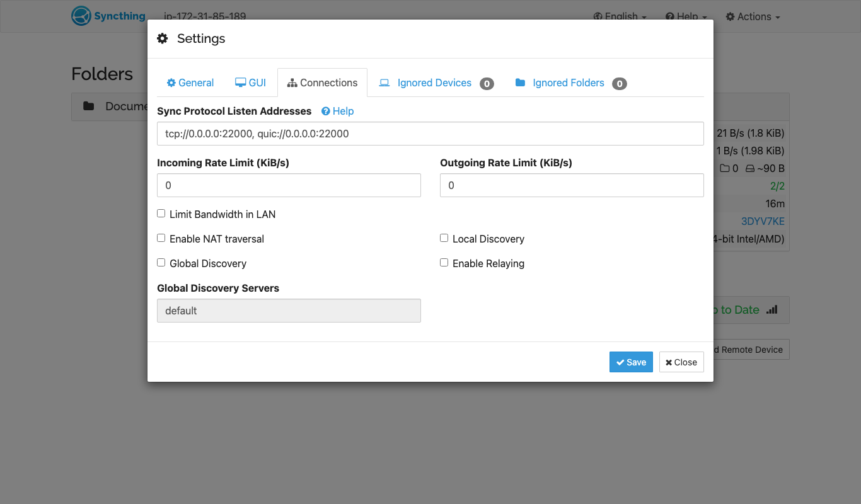Open the English language dropdown

620,16
